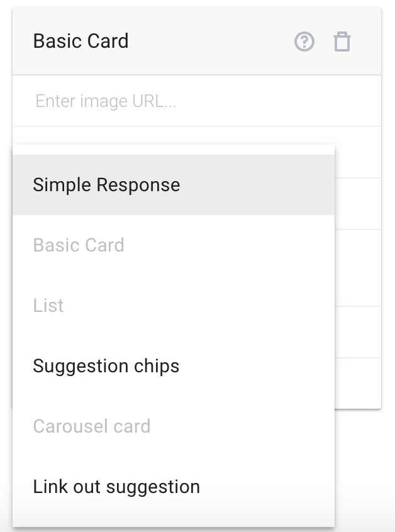Click blank area right of Carousel card menu
The height and width of the screenshot is (532, 395).
pos(242,426)
